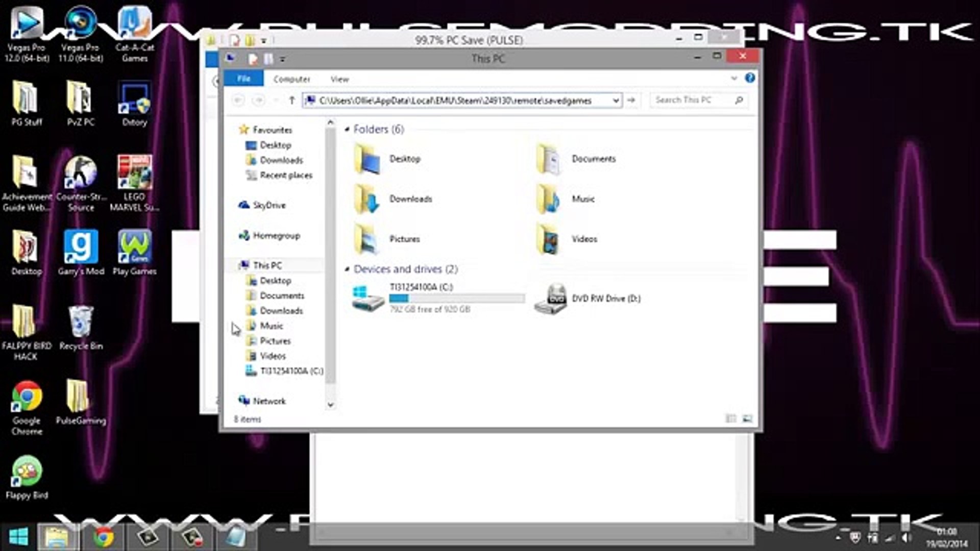Image resolution: width=980 pixels, height=551 pixels.
Task: Collapse the Folders (6) group
Action: click(x=347, y=130)
